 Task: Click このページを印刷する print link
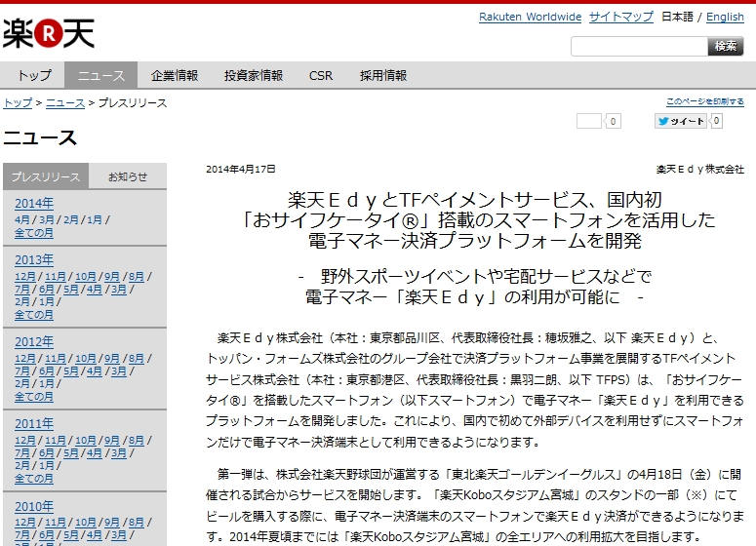pos(704,101)
